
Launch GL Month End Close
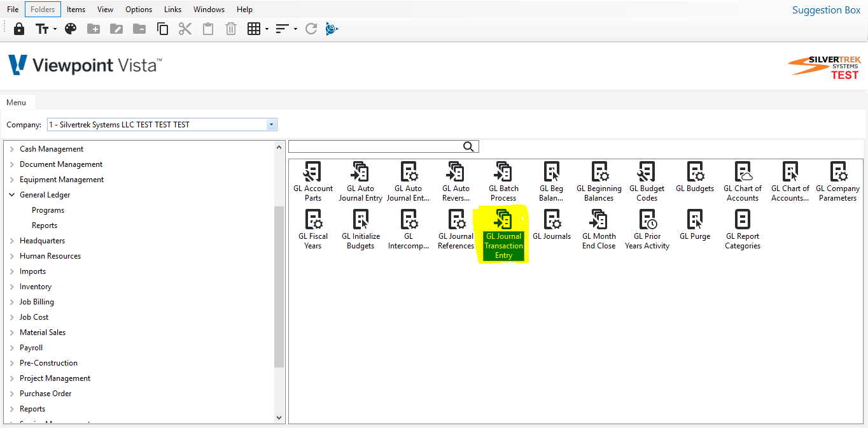coord(599,229)
